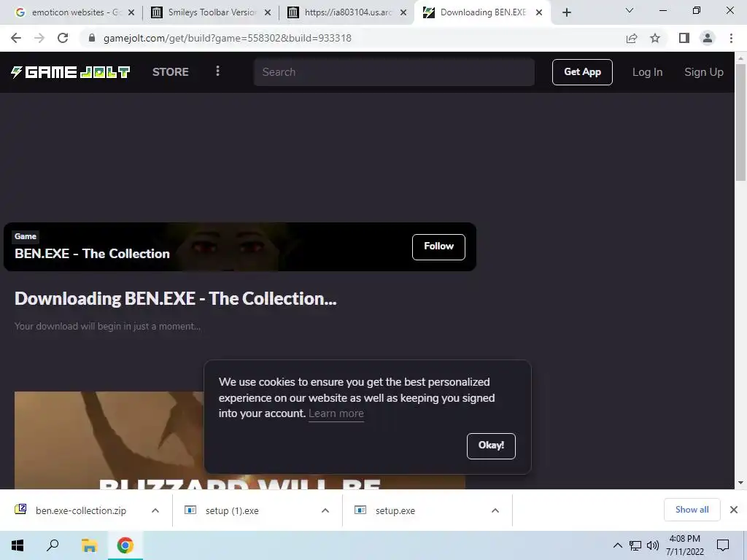This screenshot has width=747, height=560.
Task: Open Chrome three-dot settings menu
Action: [731, 38]
